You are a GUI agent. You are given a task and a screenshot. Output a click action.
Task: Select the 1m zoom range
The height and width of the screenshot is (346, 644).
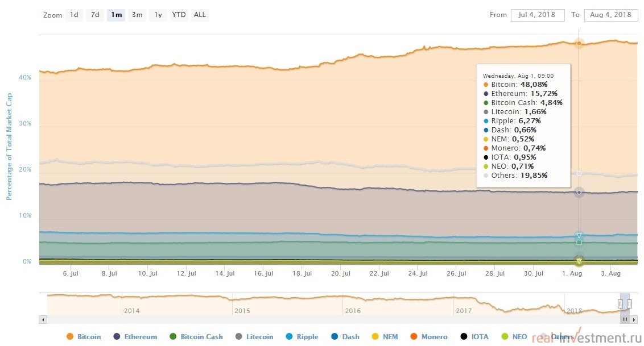(x=116, y=15)
